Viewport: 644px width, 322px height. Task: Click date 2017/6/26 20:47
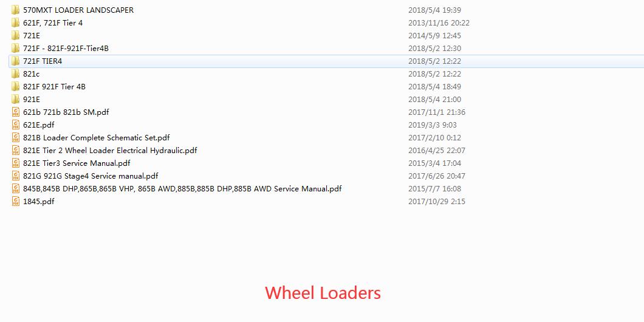pyautogui.click(x=437, y=176)
